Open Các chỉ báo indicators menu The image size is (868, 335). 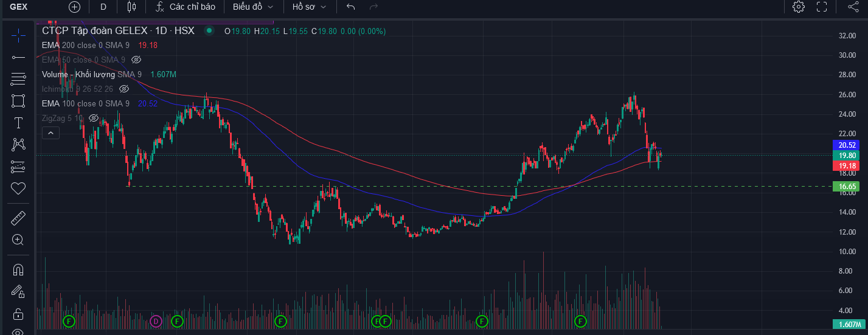click(x=184, y=7)
